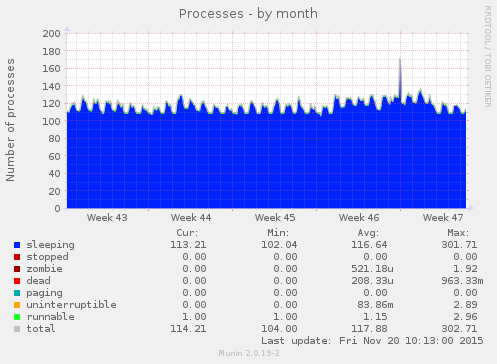Click the gray total legend swatch
The width and height of the screenshot is (497, 364).
click(17, 329)
